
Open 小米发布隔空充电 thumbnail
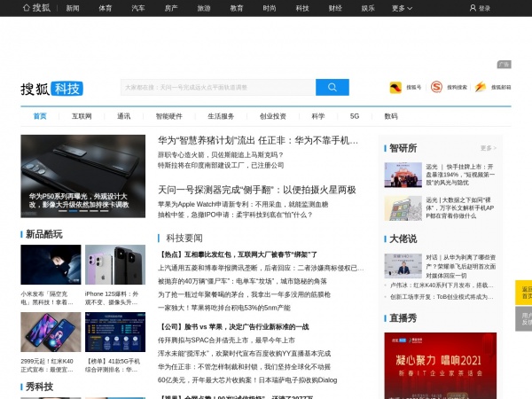(x=51, y=264)
